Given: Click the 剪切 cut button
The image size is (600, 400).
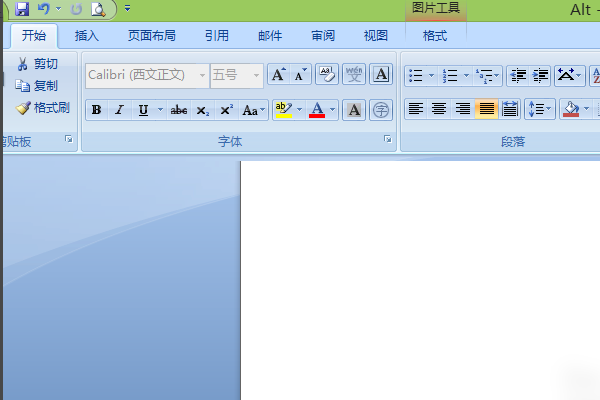Looking at the screenshot, I should (37, 64).
